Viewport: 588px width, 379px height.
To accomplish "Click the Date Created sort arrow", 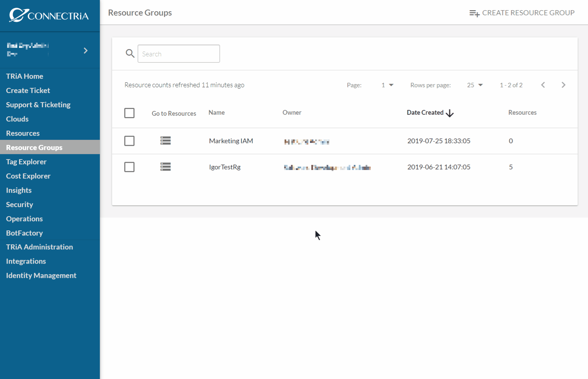I will [x=450, y=113].
